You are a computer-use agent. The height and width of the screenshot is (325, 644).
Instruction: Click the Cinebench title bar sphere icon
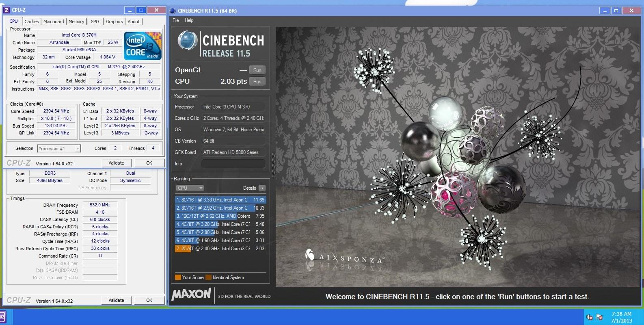pos(173,11)
